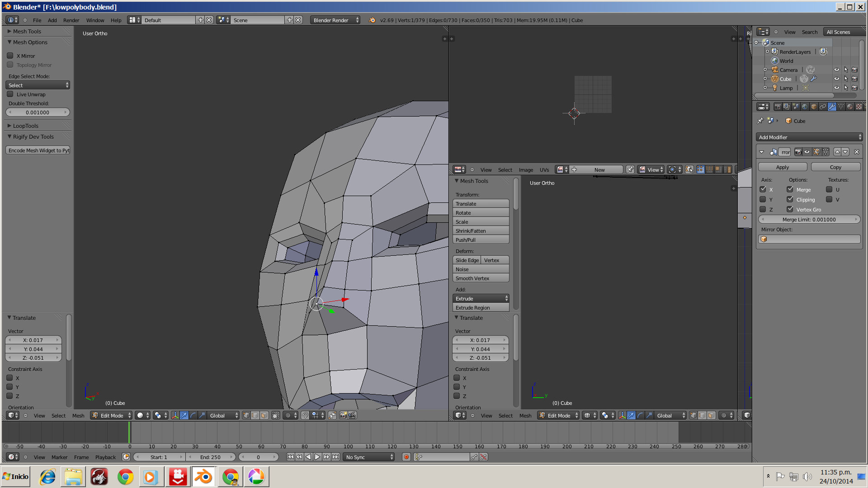
Task: Select vertex select mode icon
Action: point(246,415)
